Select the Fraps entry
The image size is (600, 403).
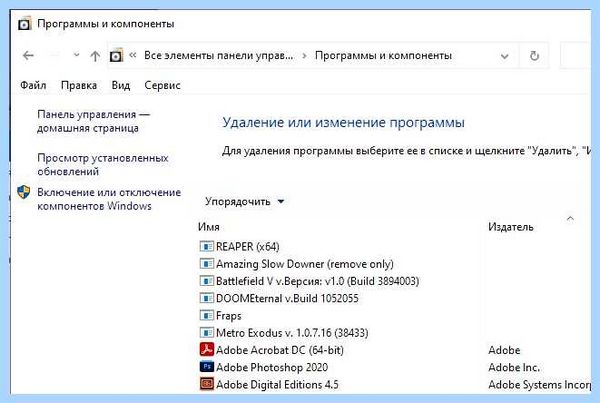pyautogui.click(x=228, y=315)
